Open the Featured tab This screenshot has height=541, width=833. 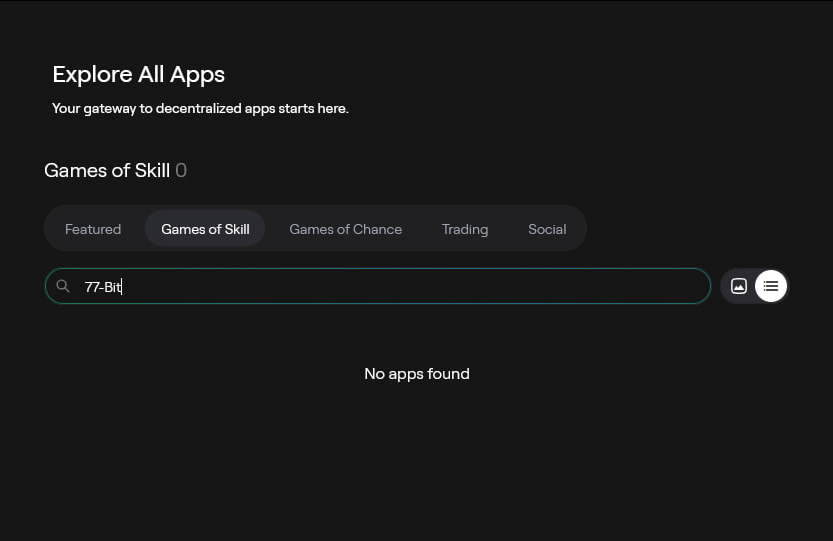click(93, 229)
